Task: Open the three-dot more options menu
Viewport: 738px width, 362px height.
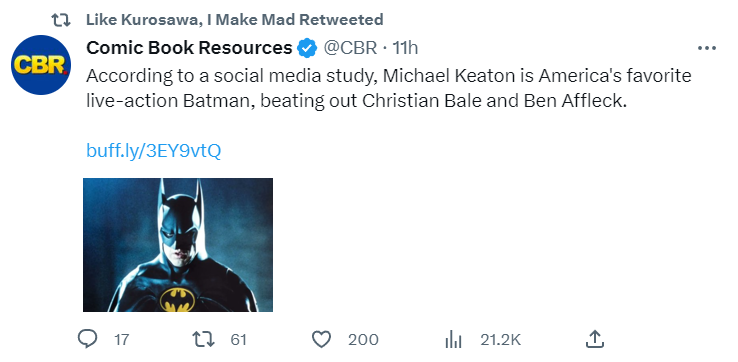Action: (x=707, y=48)
